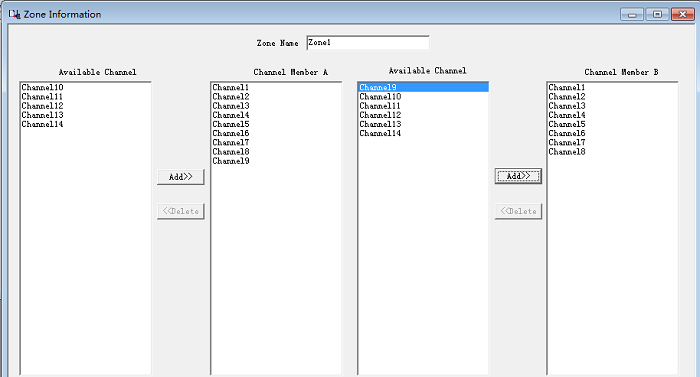Select Channel13 in second Available Channel list

point(380,124)
